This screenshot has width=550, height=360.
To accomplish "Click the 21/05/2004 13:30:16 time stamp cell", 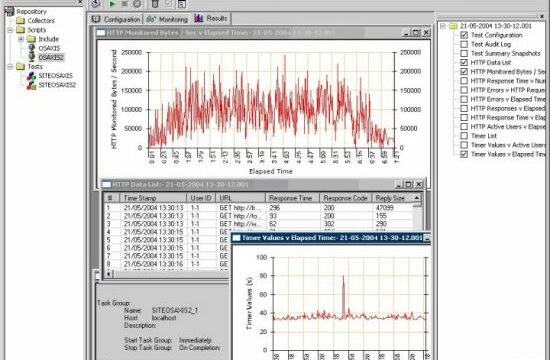I will pyautogui.click(x=153, y=264).
